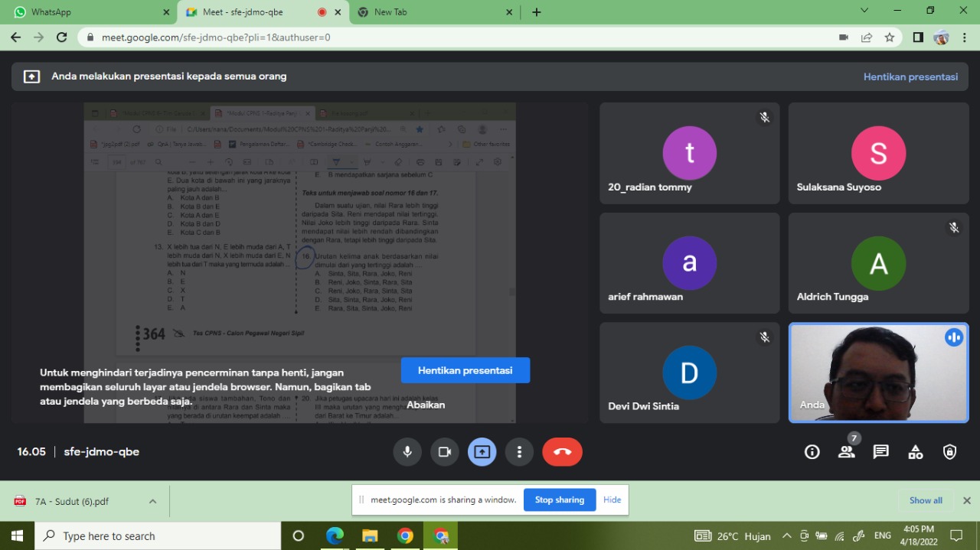Toggle the present screen button
The width and height of the screenshot is (980, 550).
(x=482, y=452)
